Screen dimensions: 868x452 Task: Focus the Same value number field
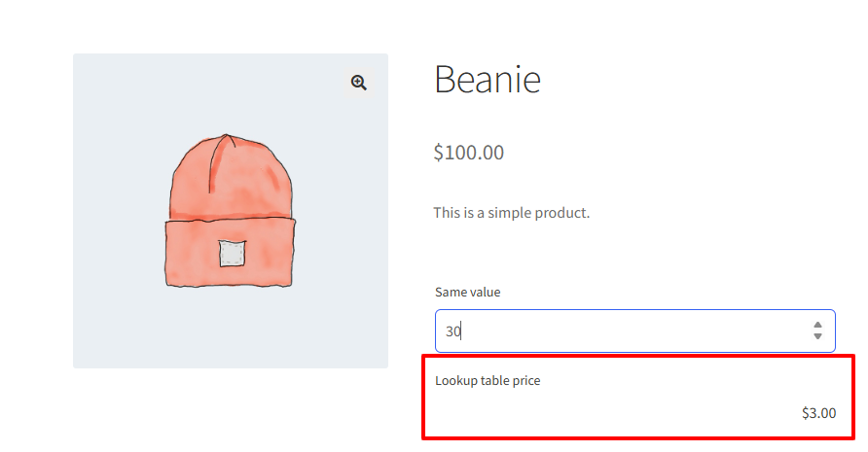tap(635, 330)
